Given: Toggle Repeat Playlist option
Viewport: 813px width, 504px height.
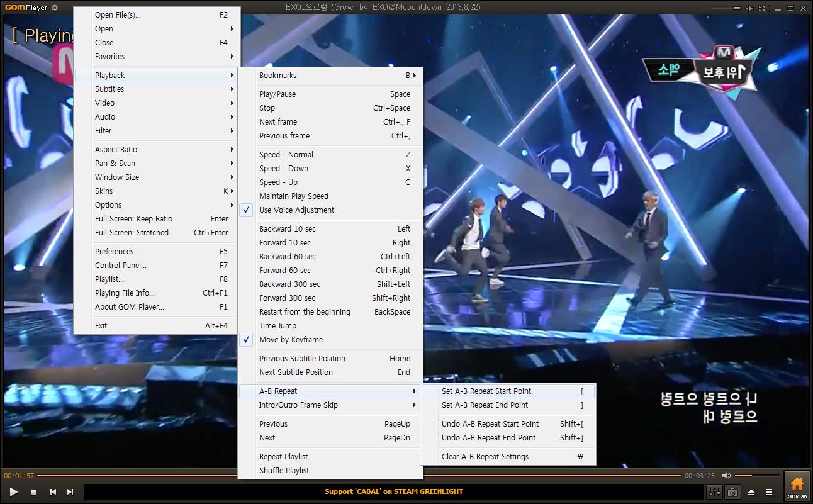Looking at the screenshot, I should (x=331, y=457).
